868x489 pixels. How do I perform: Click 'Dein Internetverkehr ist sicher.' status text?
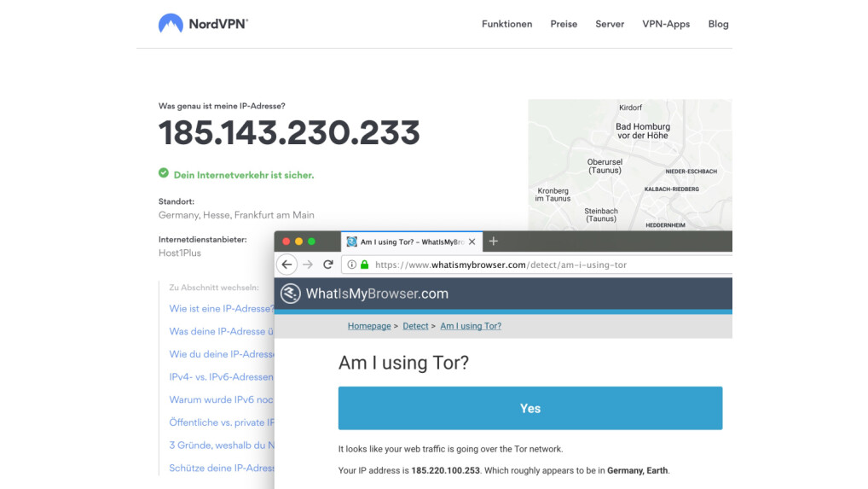244,175
